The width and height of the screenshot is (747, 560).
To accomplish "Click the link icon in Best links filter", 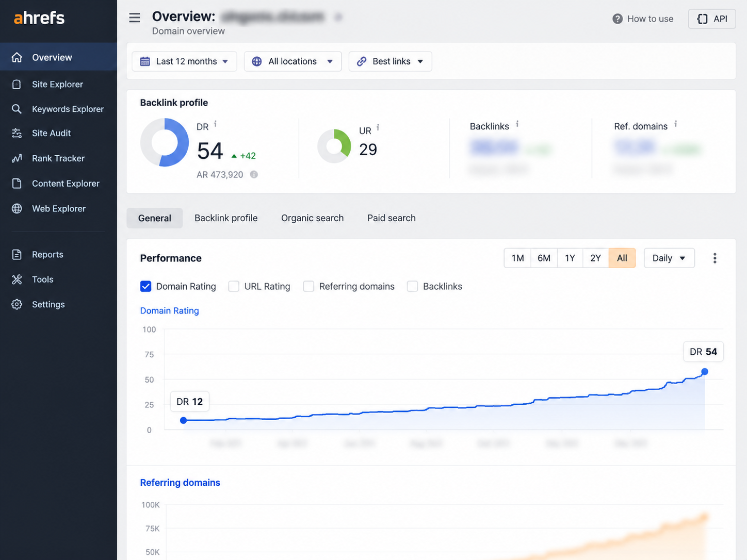I will [x=362, y=61].
